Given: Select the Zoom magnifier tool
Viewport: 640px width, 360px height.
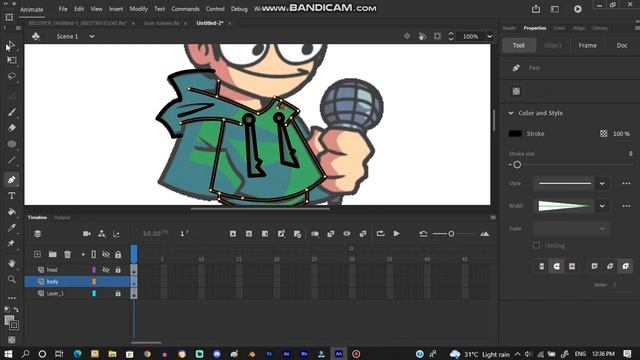Looking at the screenshot, I should (12, 280).
